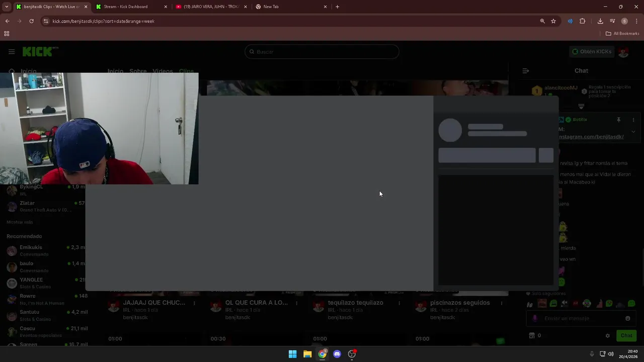The image size is (644, 362).
Task: Click the Obtén KICKs button
Action: pyautogui.click(x=592, y=51)
